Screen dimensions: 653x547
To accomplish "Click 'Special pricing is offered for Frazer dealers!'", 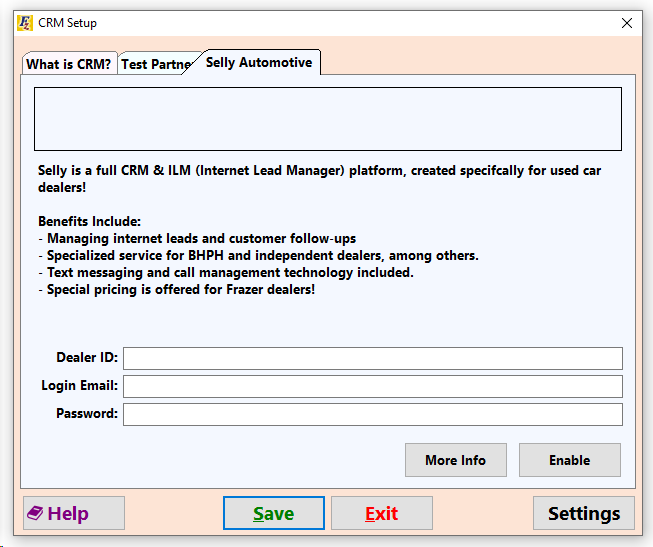I will [x=177, y=289].
